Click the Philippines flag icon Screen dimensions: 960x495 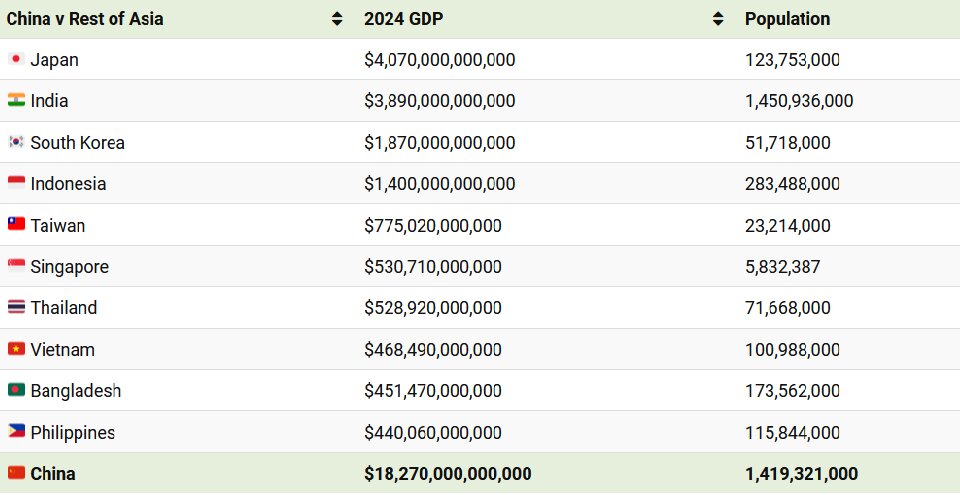pyautogui.click(x=16, y=433)
